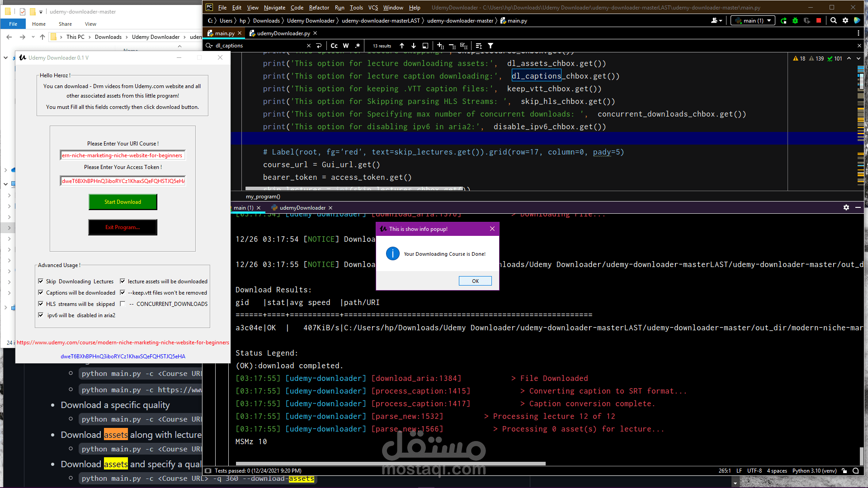The width and height of the screenshot is (868, 488).
Task: Open the main (1) run configuration dropdown
Action: coord(753,20)
